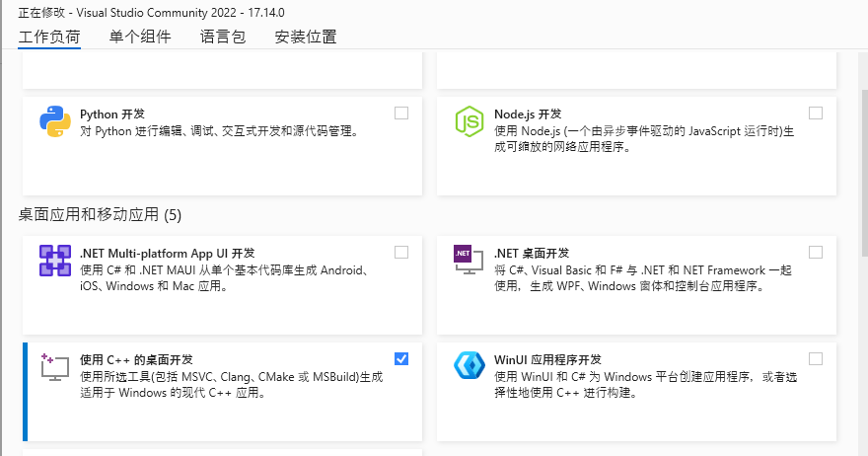
Task: Click the WinUI blue diamond icon
Action: coord(470,365)
